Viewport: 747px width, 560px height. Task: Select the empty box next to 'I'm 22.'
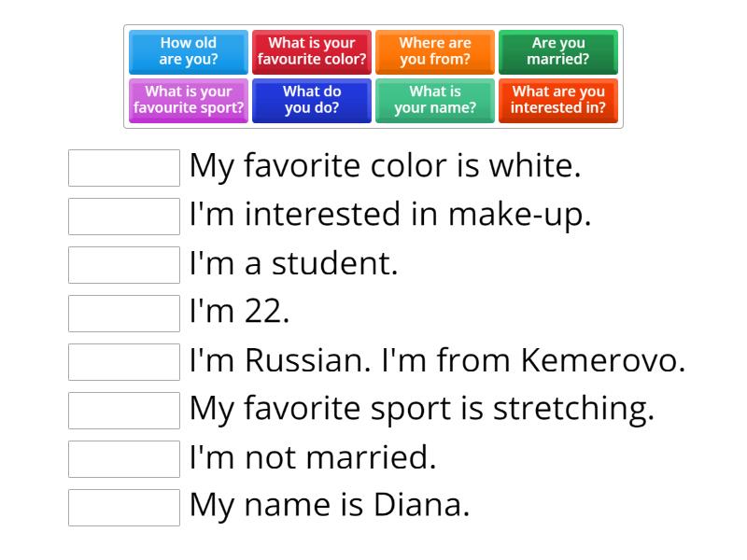pos(124,314)
